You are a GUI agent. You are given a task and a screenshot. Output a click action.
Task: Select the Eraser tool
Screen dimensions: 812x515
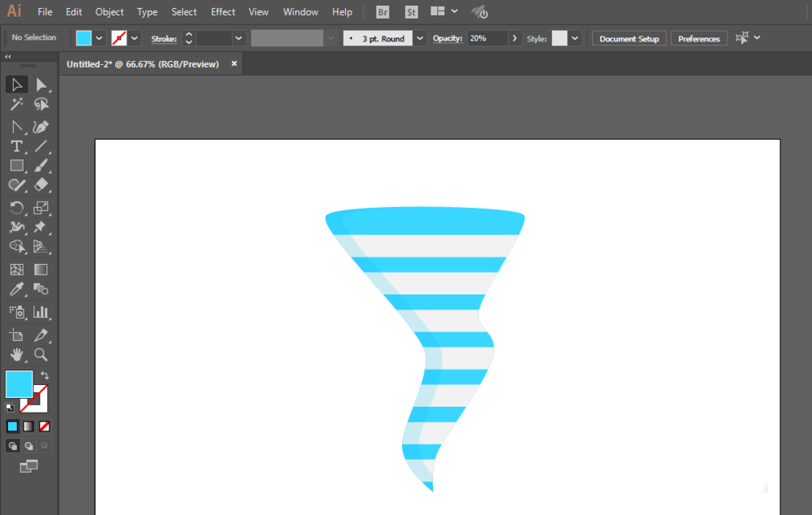(x=41, y=185)
